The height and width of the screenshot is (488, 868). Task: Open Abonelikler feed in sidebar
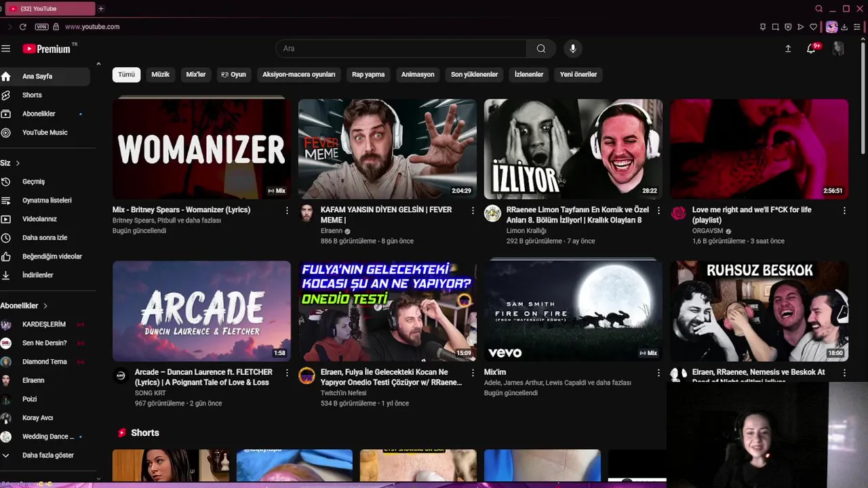[45, 114]
